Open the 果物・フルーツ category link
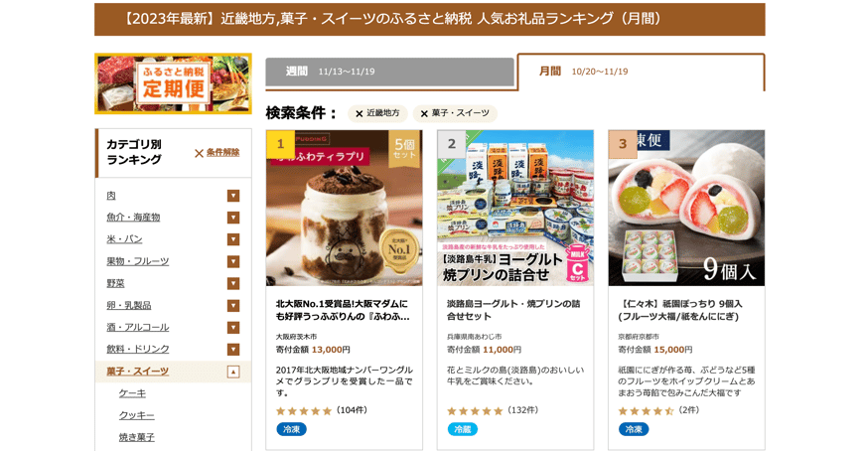 (138, 261)
